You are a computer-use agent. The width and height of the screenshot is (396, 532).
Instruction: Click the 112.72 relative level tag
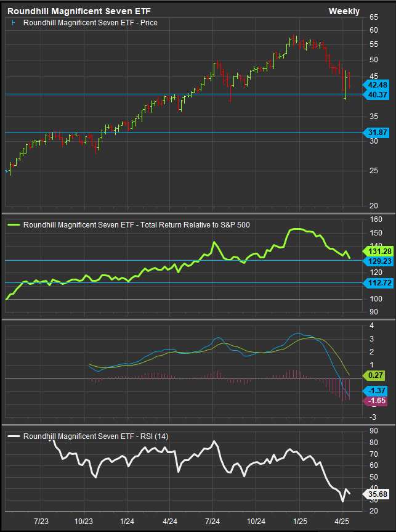click(x=377, y=282)
